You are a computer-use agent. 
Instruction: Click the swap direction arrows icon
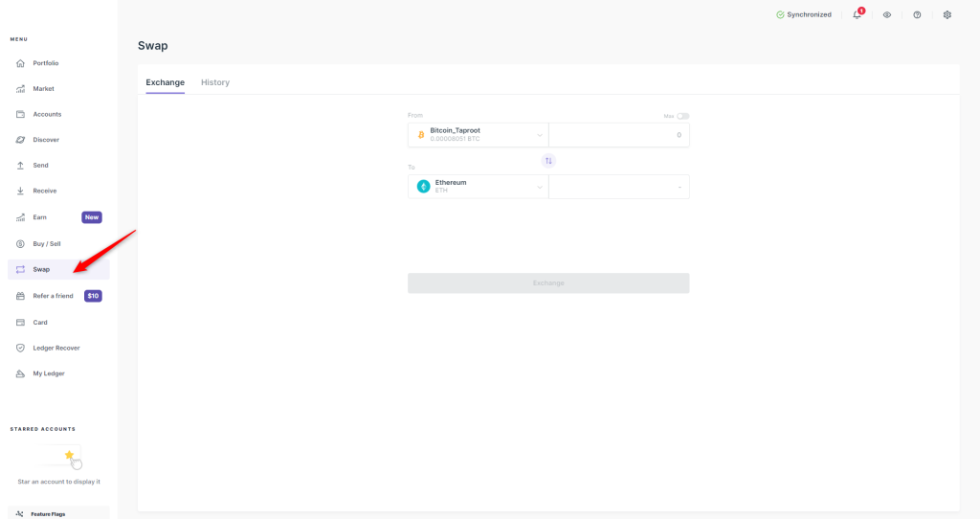pos(548,161)
